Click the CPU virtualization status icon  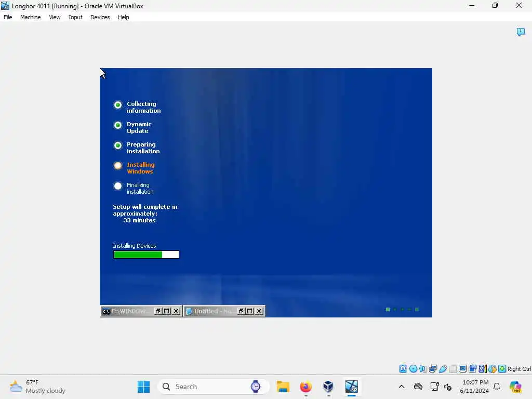[482, 368]
